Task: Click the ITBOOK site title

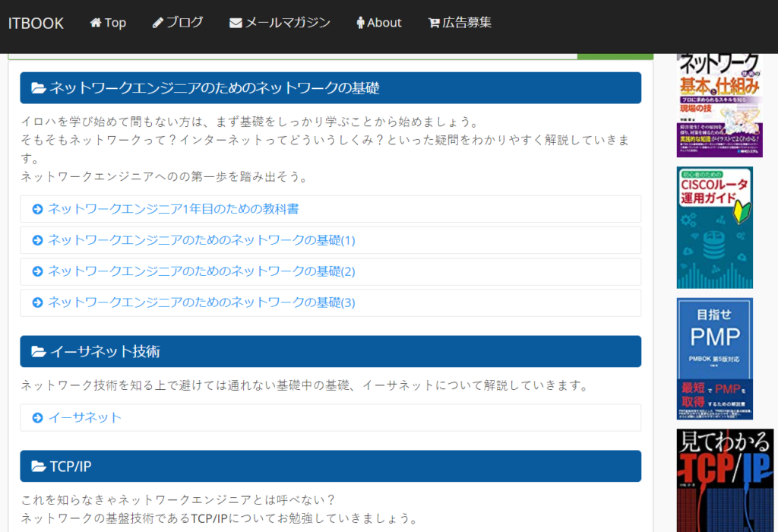Action: pos(36,23)
